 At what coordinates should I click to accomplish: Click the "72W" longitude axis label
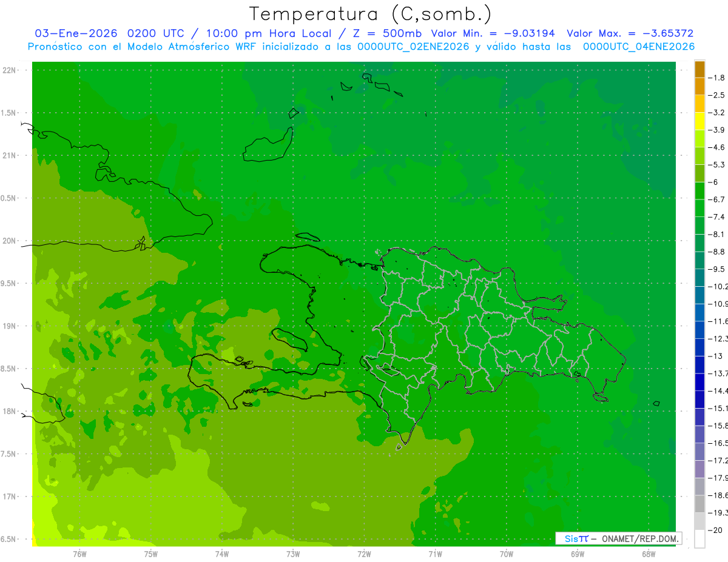[364, 554]
